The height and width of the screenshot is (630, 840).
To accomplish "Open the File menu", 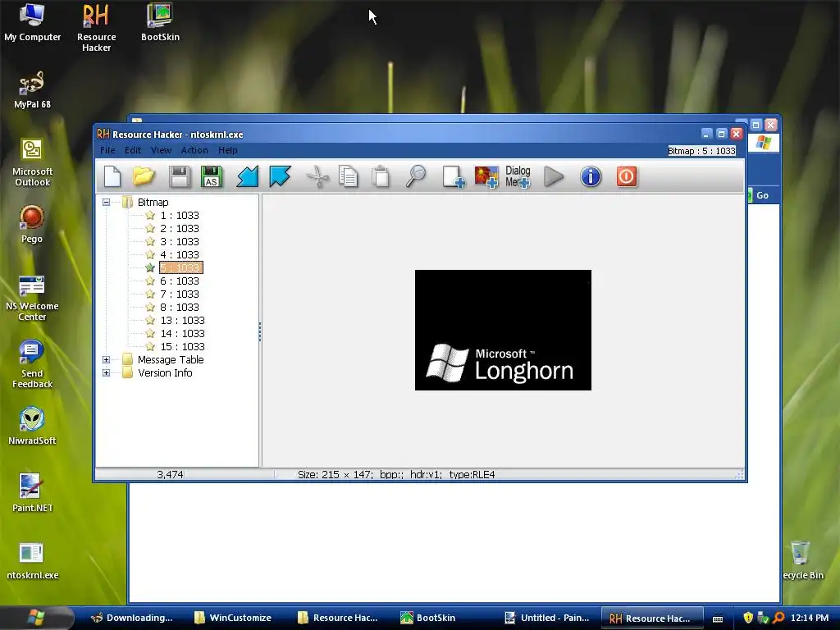I will (x=107, y=151).
